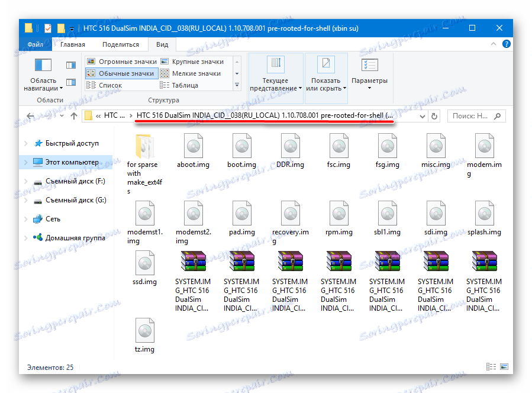
Task: Open the Параметры folder options
Action: (369, 75)
